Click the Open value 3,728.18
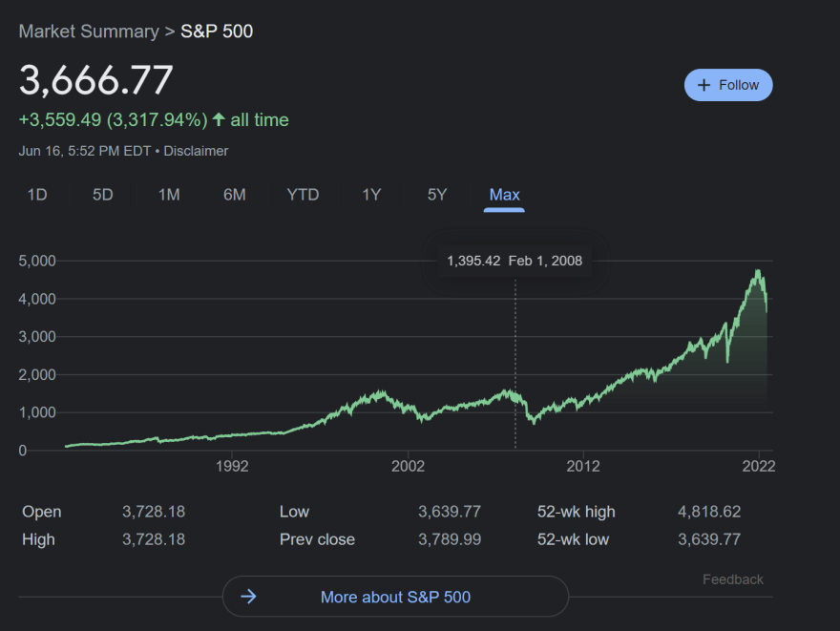The image size is (840, 631). pos(154,512)
